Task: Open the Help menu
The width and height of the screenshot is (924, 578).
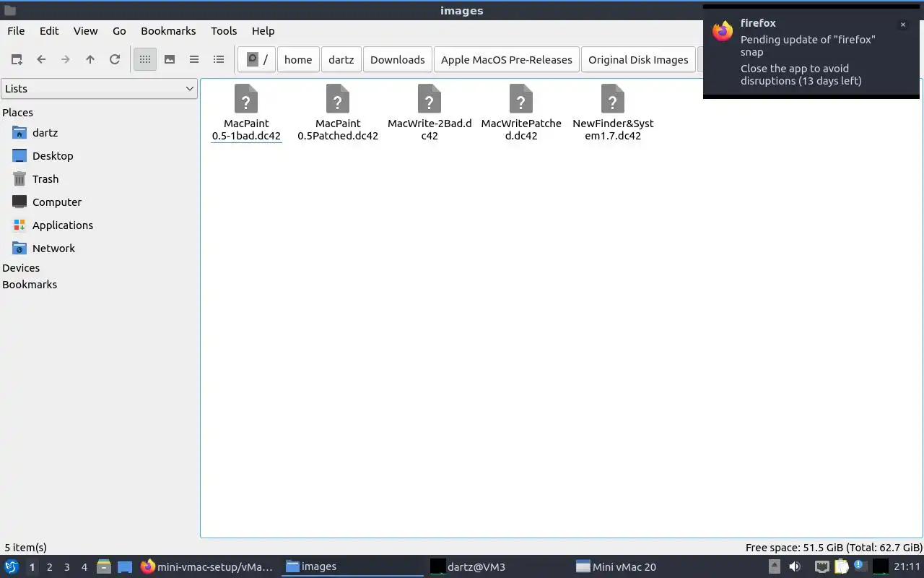Action: [263, 31]
